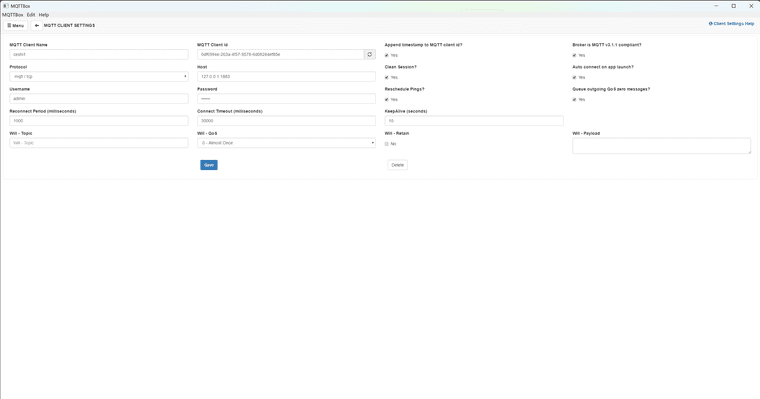Regenerate the MQTT Client Id with refresh icon
Image resolution: width=760 pixels, height=399 pixels.
point(370,54)
